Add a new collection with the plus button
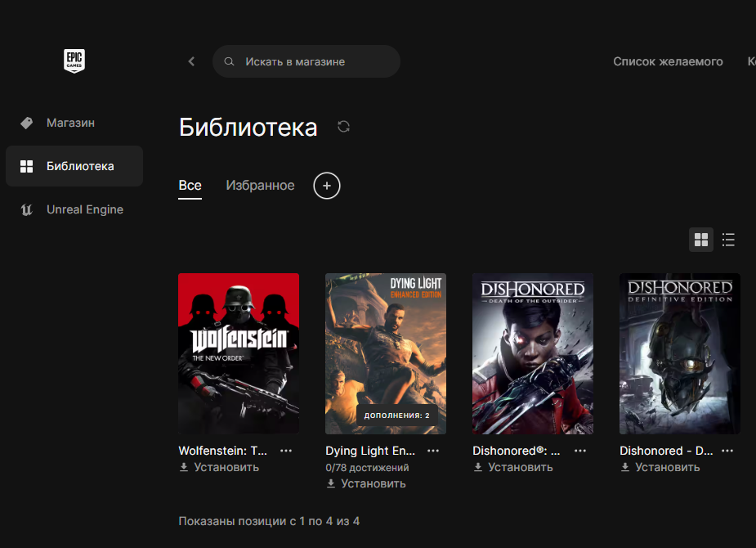The width and height of the screenshot is (756, 548). click(327, 186)
